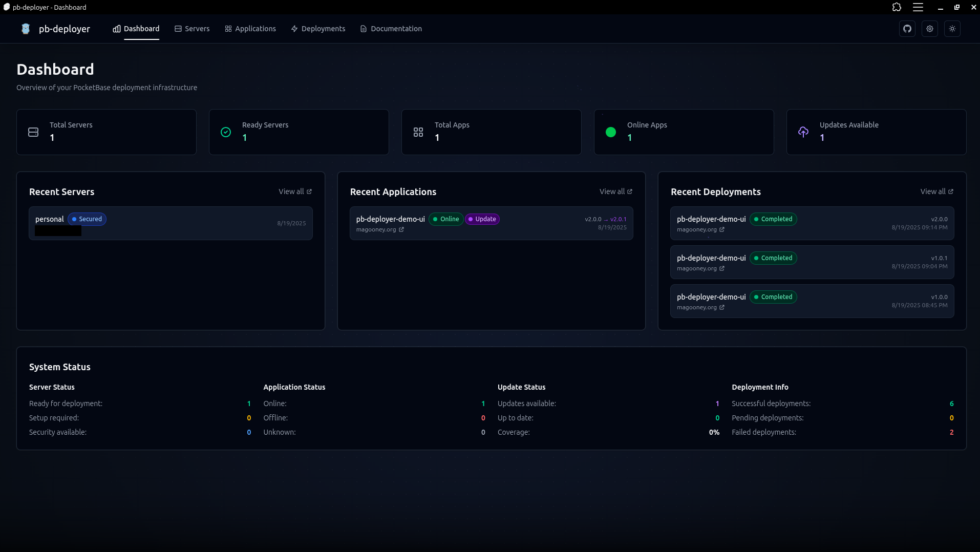Click 'Offline:' label in Application Status
980x552 pixels.
(275, 418)
